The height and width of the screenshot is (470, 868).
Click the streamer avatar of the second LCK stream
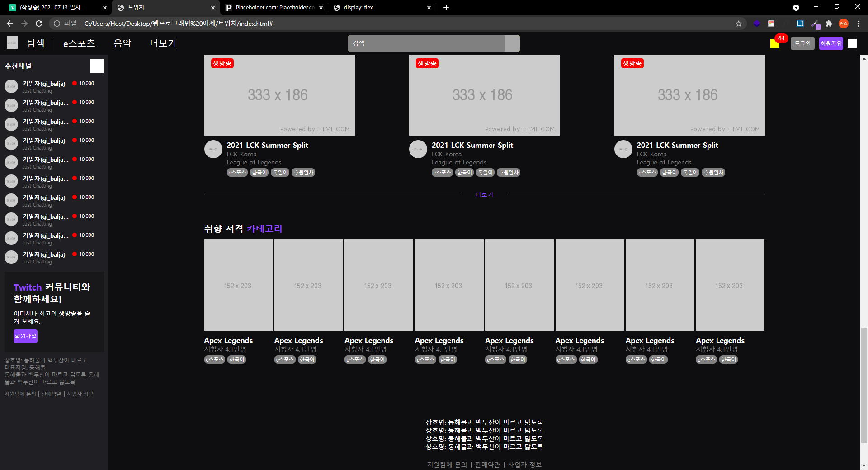(418, 149)
